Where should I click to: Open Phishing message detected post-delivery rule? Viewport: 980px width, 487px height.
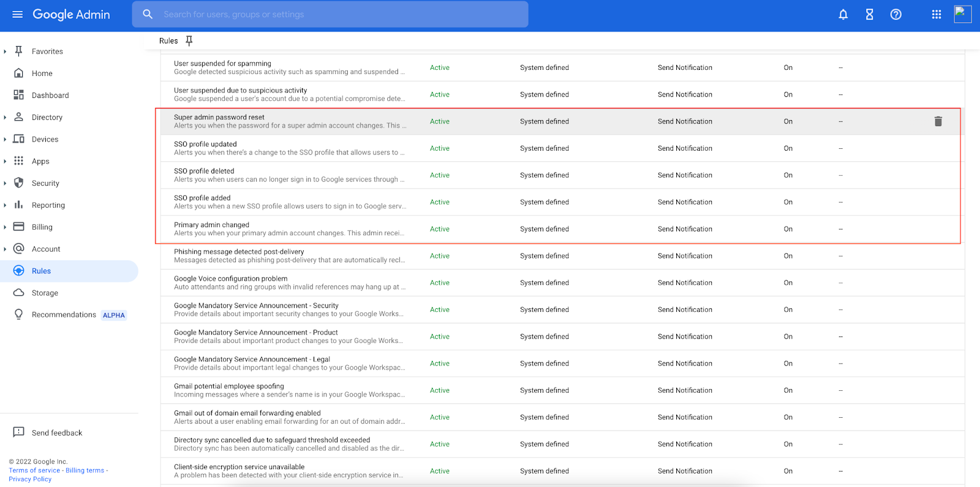pyautogui.click(x=563, y=256)
